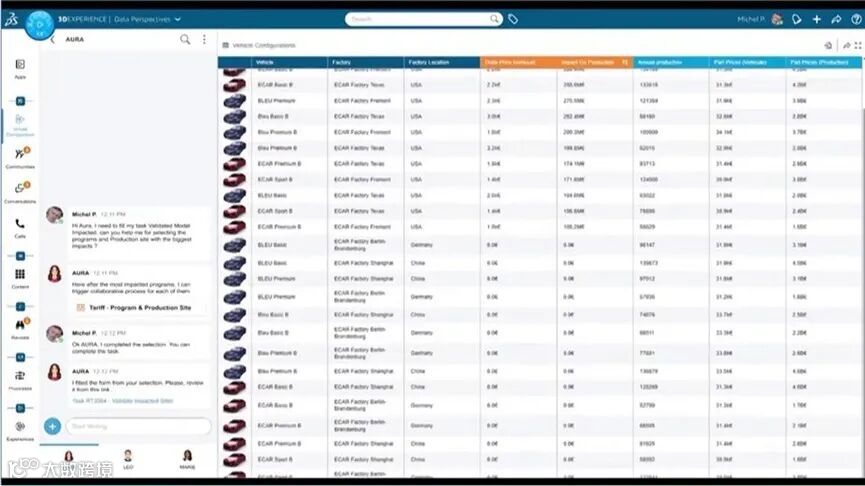Screen dimensions: 865x486
Task: Open the AURA chat more options menu
Action: [204, 39]
